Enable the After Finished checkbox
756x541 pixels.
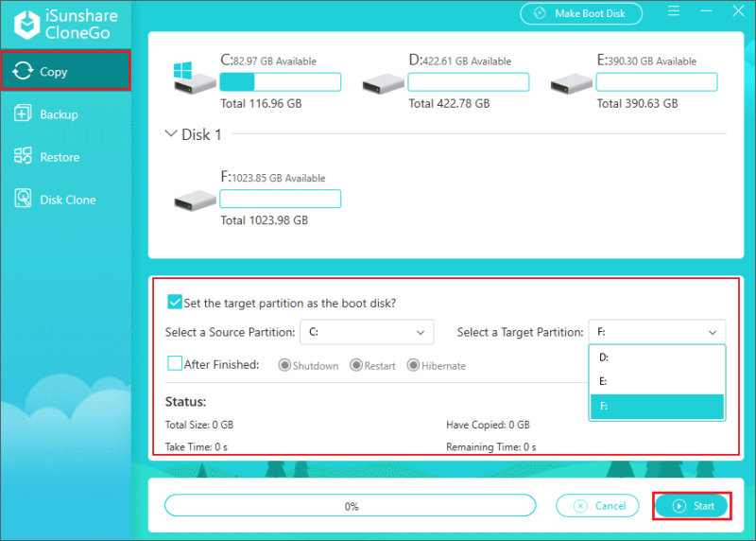175,363
